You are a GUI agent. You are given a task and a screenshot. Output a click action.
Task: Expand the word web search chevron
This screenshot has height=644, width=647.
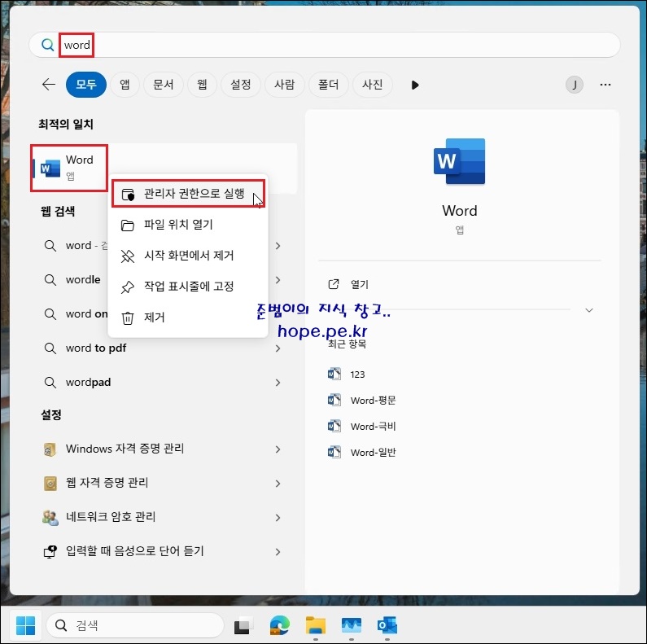(278, 246)
